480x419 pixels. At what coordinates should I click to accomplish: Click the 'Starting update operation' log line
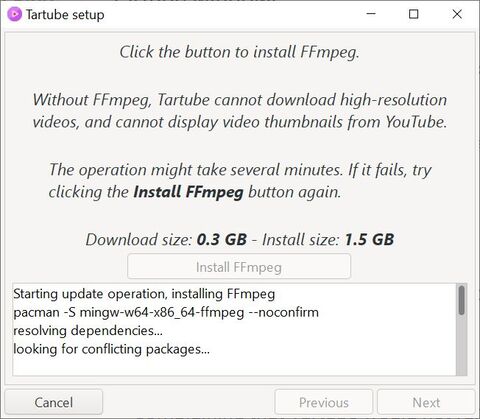[x=144, y=294]
